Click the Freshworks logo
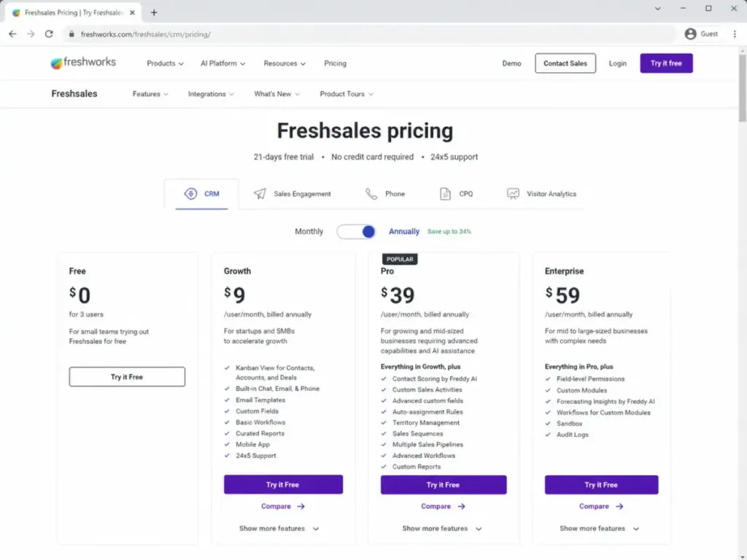The width and height of the screenshot is (747, 560). pos(83,63)
